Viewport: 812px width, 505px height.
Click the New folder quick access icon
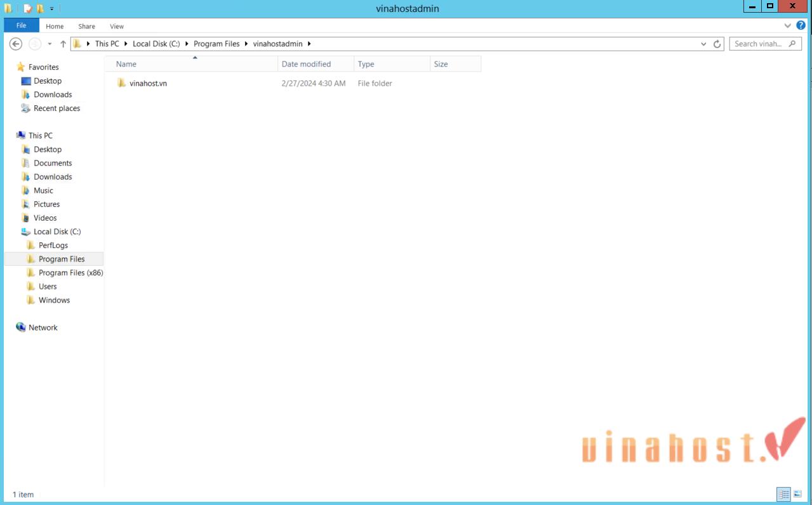click(40, 8)
